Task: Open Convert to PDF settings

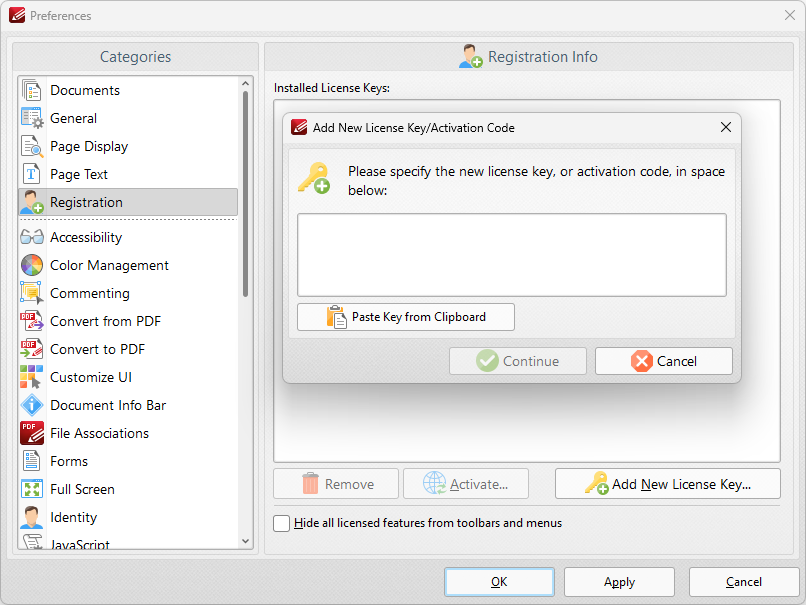Action: [x=128, y=349]
